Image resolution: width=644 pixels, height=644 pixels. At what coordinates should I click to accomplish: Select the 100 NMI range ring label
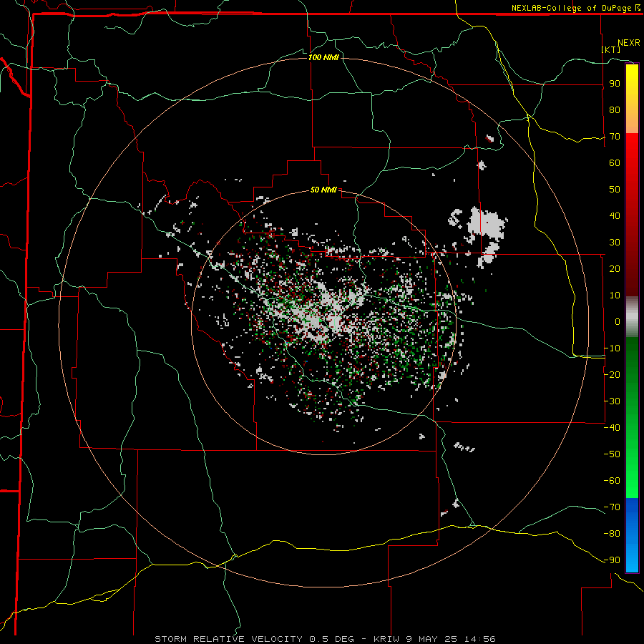pyautogui.click(x=323, y=57)
